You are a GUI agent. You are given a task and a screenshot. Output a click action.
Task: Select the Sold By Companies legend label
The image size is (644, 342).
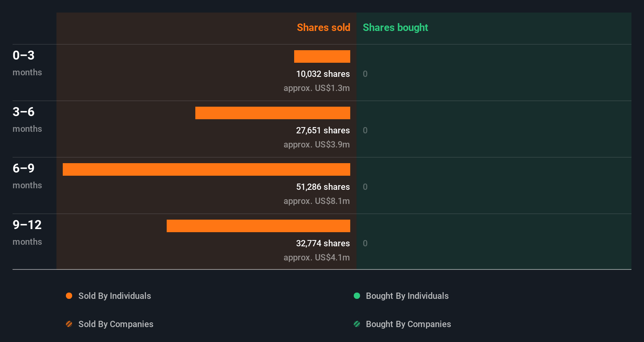[116, 324]
